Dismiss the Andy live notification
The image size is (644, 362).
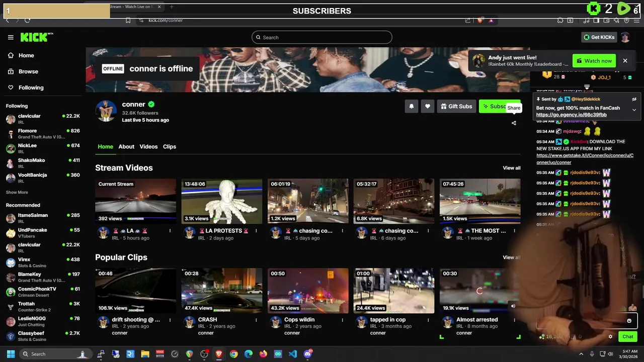click(625, 61)
